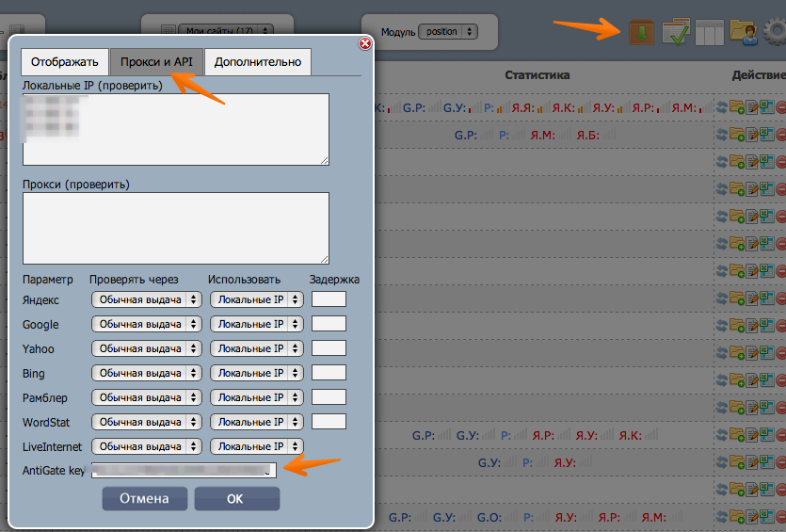Click edit document icon in Я.Б row
The width and height of the screenshot is (786, 532).
752,135
